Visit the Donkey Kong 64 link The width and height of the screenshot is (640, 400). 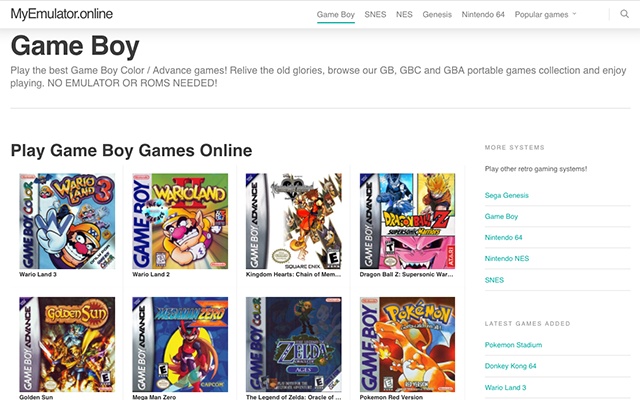(x=510, y=366)
